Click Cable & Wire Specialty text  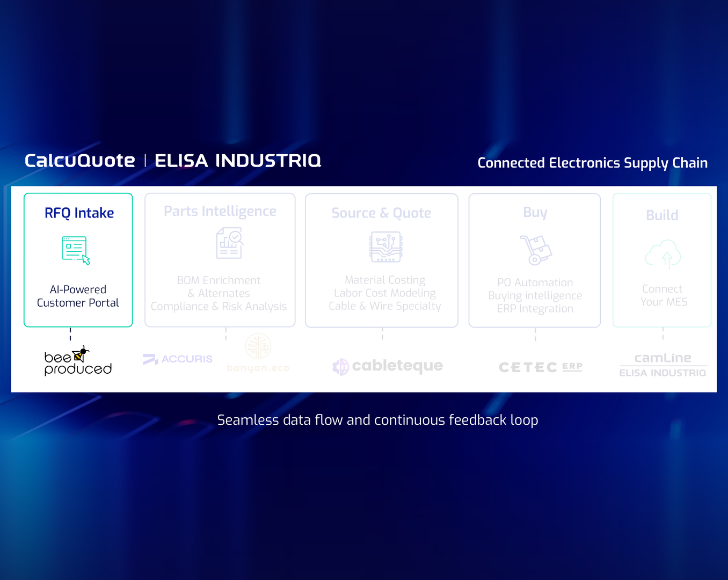(385, 306)
